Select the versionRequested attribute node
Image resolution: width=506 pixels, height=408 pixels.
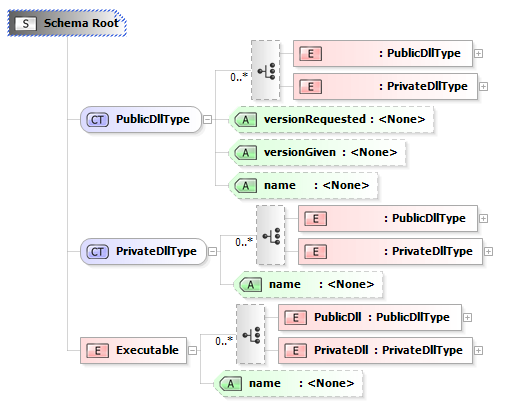(x=331, y=119)
